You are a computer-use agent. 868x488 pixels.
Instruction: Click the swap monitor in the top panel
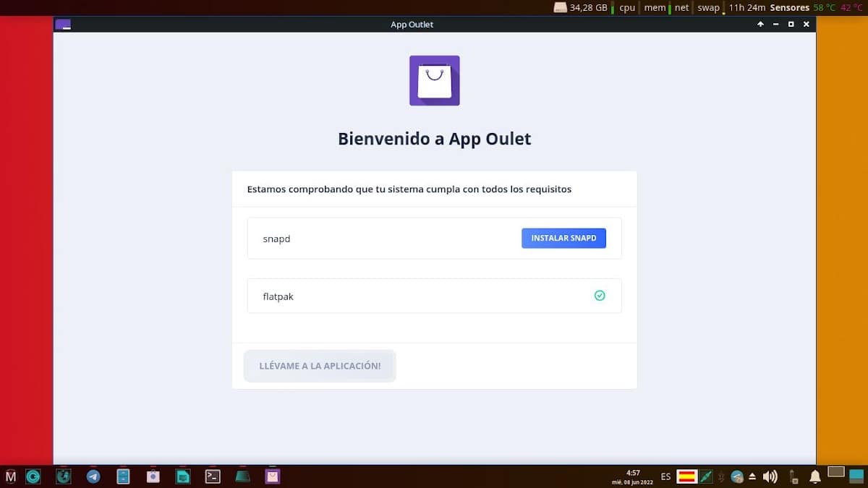(x=709, y=7)
